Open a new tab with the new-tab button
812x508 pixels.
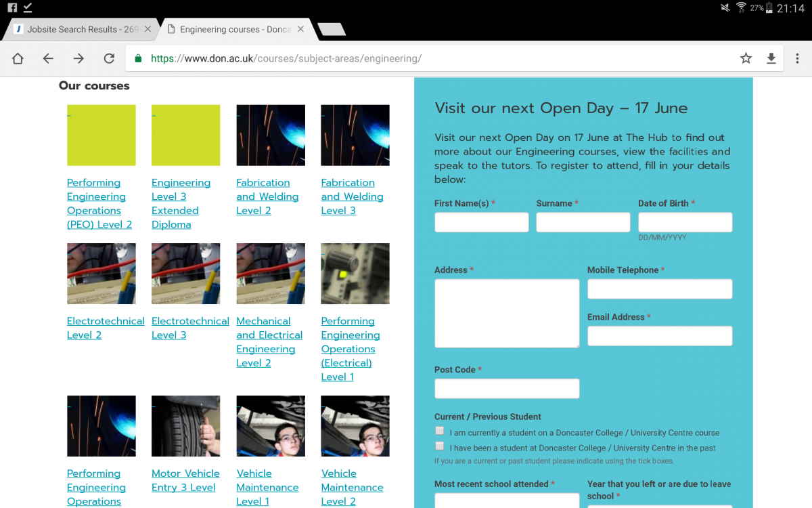tap(331, 29)
